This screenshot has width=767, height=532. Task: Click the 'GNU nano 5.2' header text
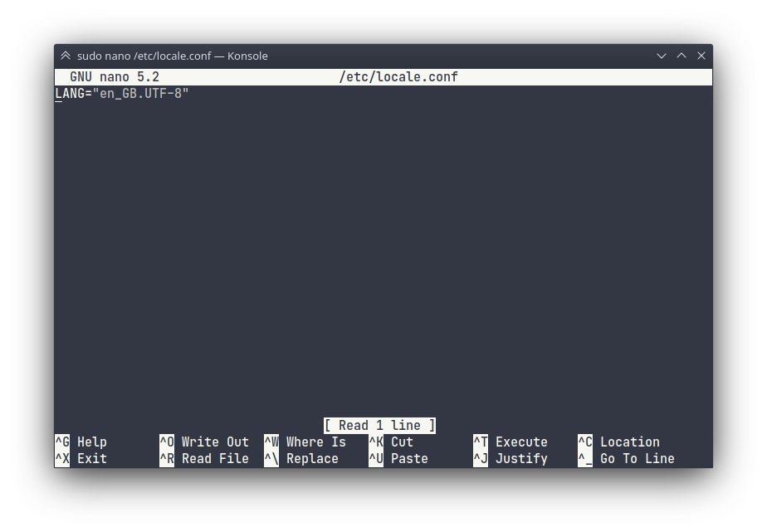click(115, 76)
